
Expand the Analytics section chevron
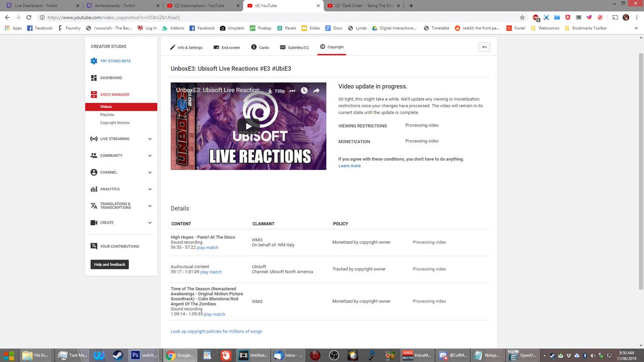click(150, 189)
